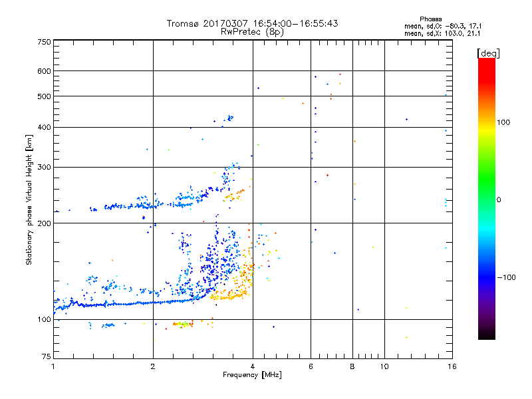Click the y-axis tick label '300'

44,168
